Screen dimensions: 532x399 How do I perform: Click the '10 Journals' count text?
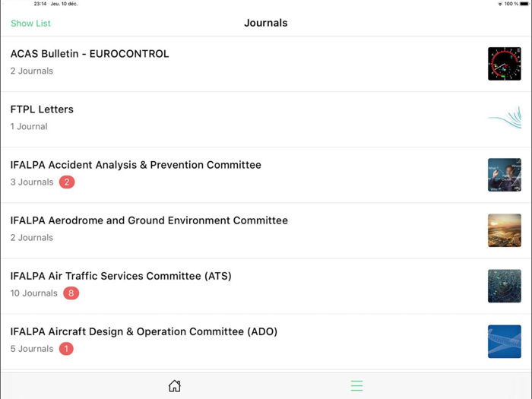34,293
